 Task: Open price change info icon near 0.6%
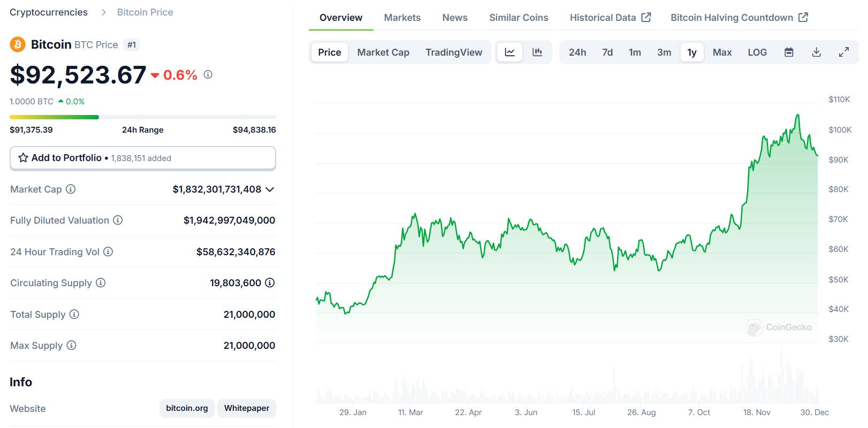[208, 74]
